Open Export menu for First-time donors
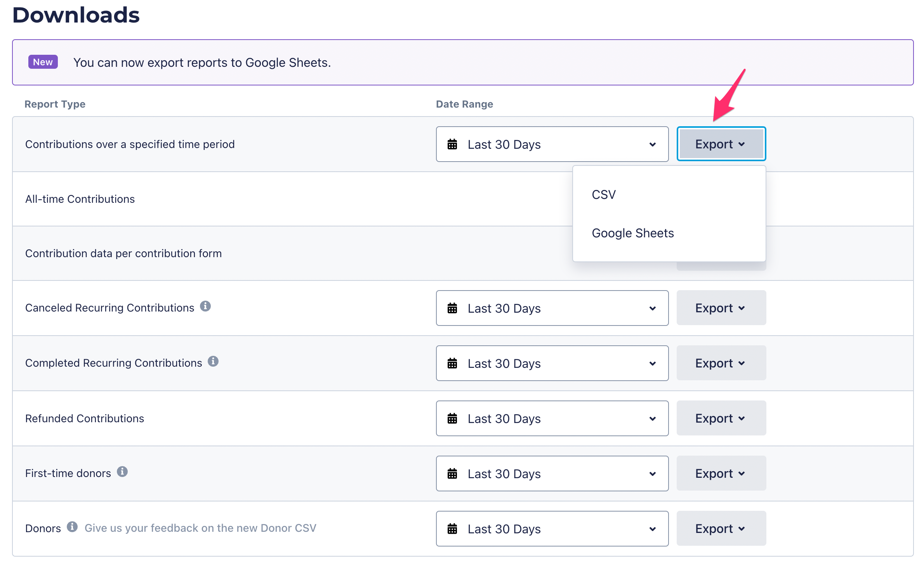Screen dimensions: 924x571 (721, 474)
